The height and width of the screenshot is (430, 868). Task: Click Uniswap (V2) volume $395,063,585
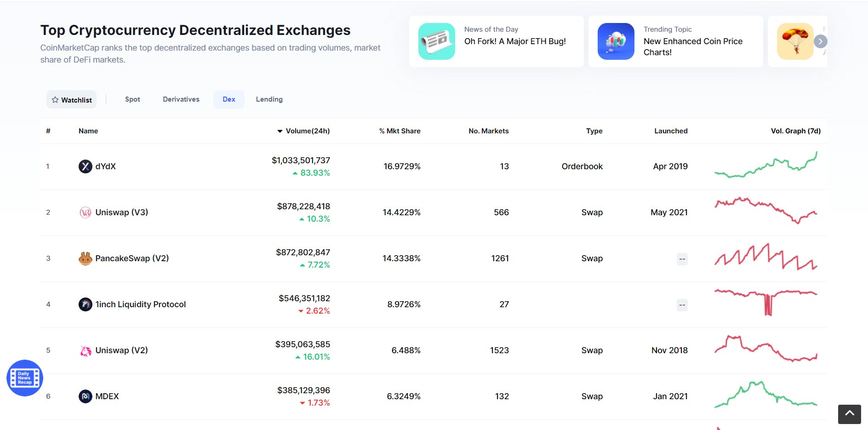(303, 344)
